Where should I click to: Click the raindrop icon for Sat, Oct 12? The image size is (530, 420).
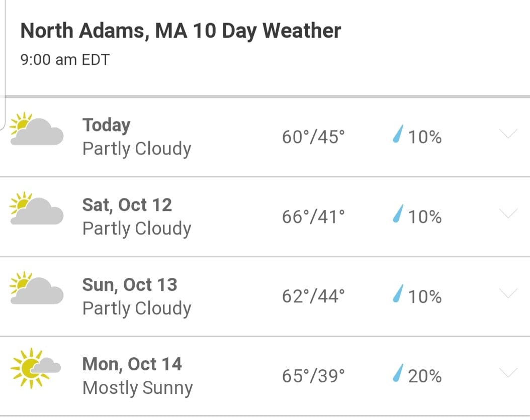point(398,214)
